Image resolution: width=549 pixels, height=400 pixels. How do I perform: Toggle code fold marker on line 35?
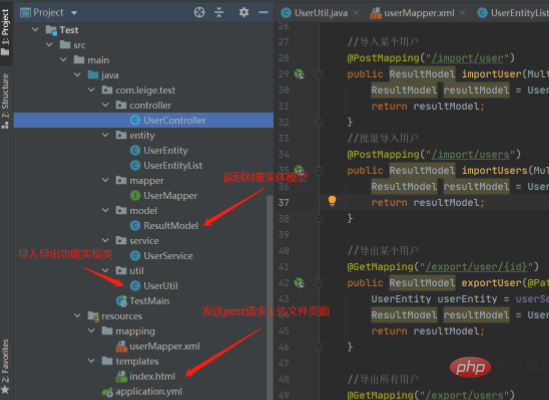(319, 171)
